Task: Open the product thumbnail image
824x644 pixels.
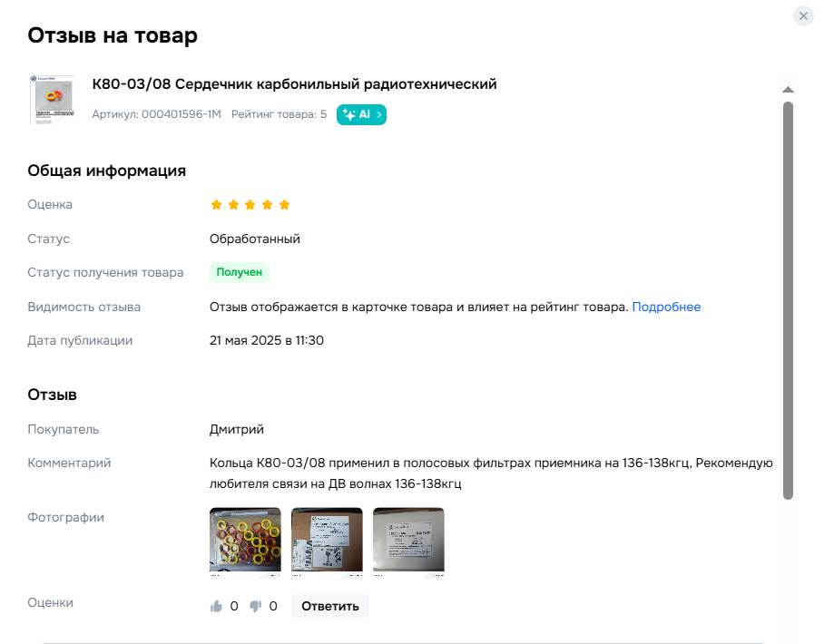Action: 52,100
